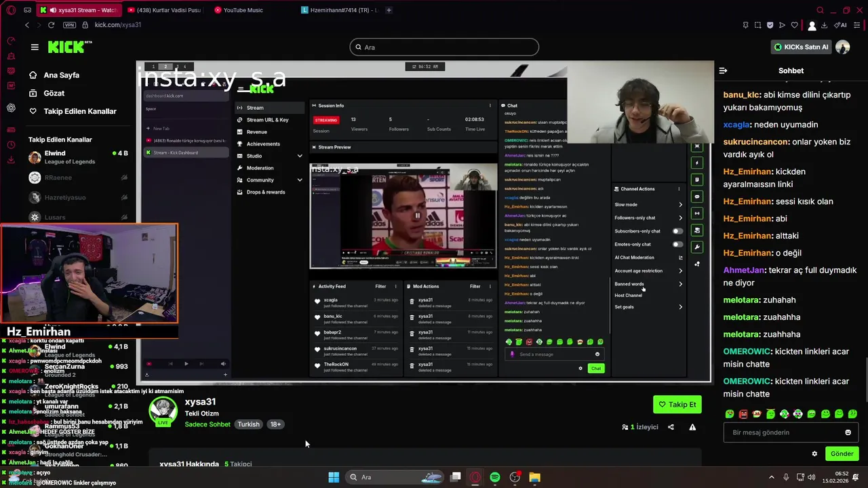Image resolution: width=868 pixels, height=488 pixels.
Task: Switch to YouTube Music tab
Action: click(x=243, y=10)
